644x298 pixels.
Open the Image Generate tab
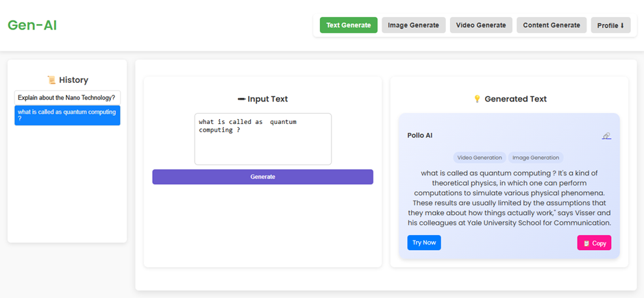(x=413, y=25)
